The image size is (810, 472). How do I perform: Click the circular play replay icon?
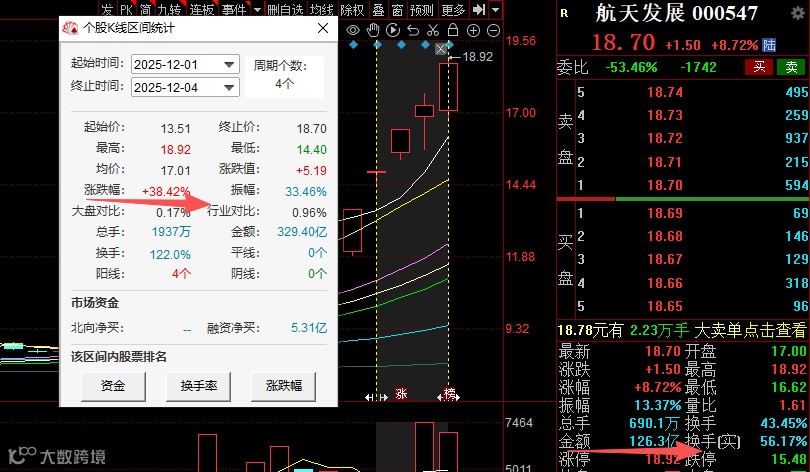pyautogui.click(x=393, y=30)
